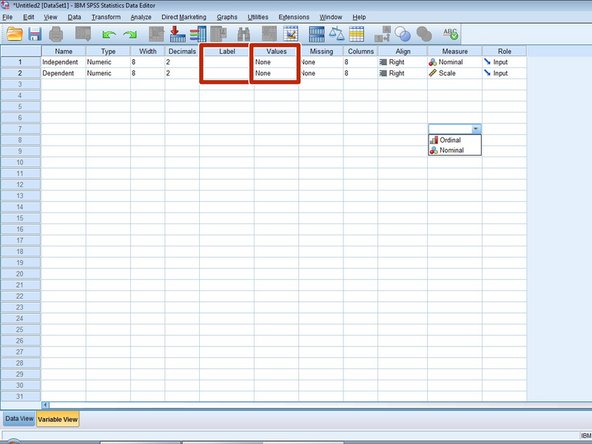Click the Insert cases toolbar icon
The height and width of the screenshot is (444, 592).
pos(269,34)
